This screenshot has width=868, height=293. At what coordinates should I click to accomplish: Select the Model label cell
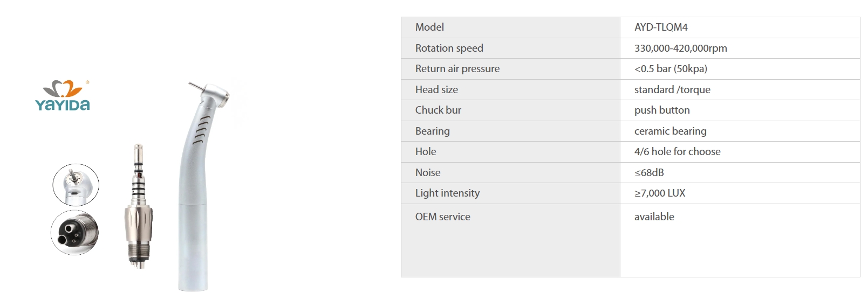(510, 27)
